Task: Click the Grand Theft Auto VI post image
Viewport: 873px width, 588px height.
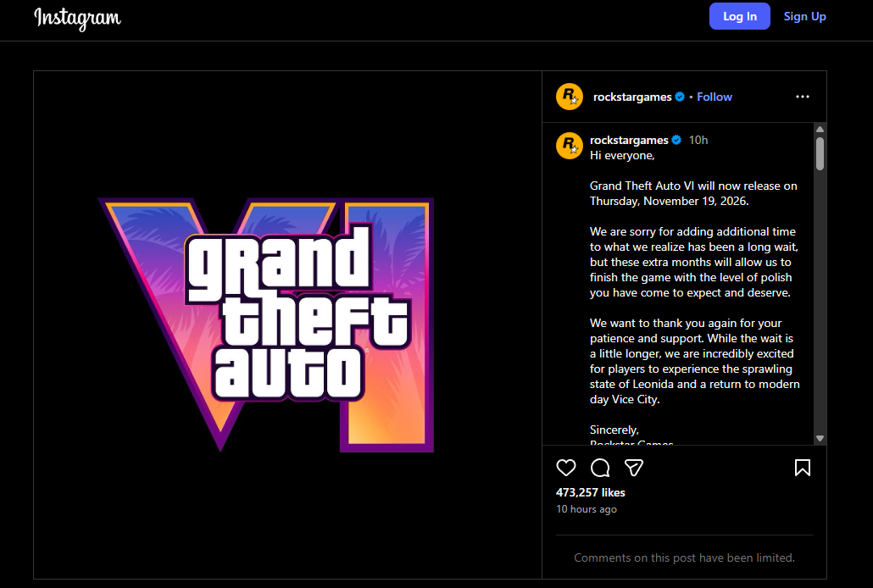Action: coord(288,325)
